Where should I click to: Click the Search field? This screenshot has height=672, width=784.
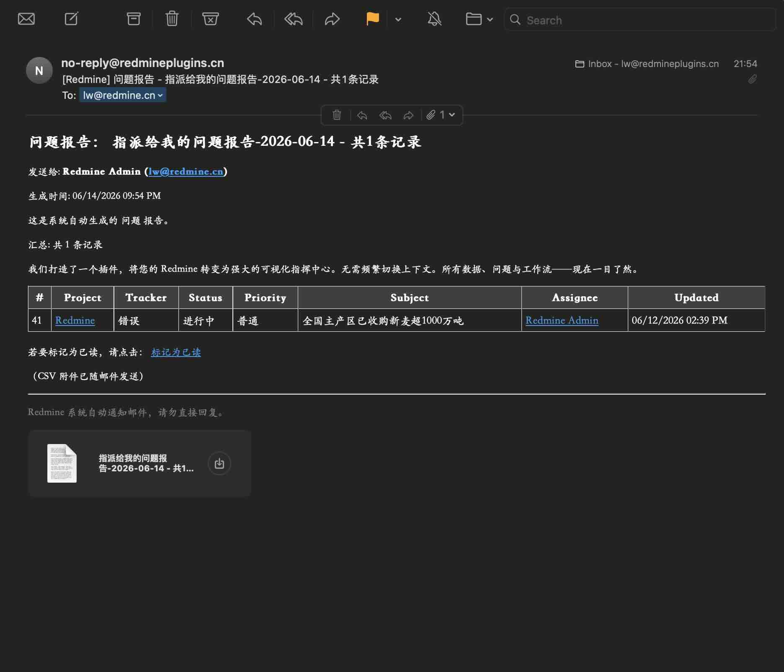[640, 20]
